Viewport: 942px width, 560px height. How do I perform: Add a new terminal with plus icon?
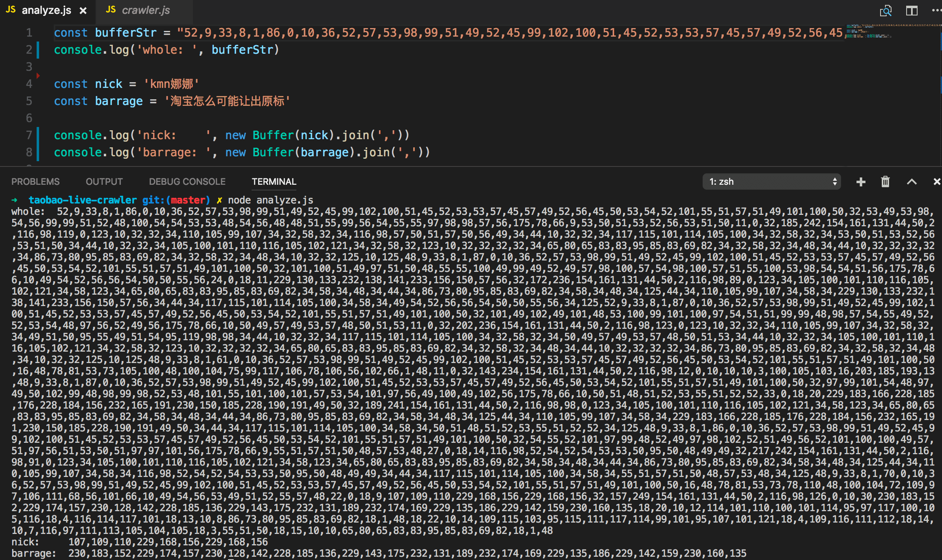861,182
